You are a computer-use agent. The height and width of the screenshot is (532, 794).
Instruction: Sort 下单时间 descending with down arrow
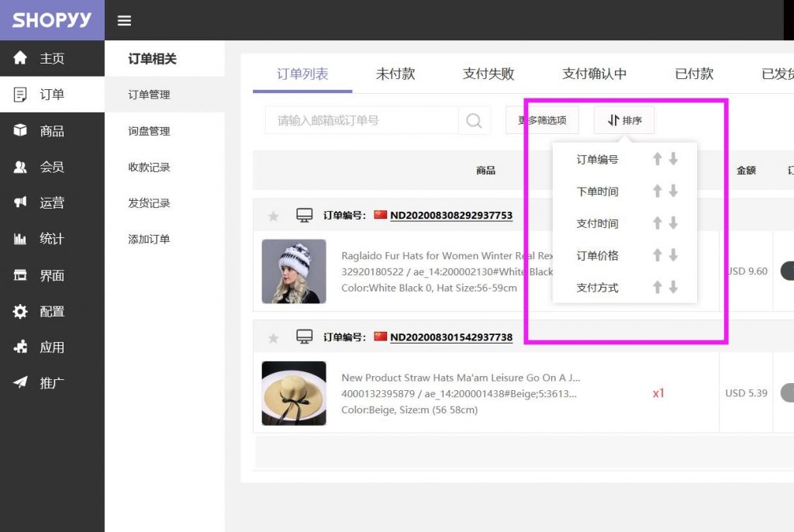(x=673, y=191)
